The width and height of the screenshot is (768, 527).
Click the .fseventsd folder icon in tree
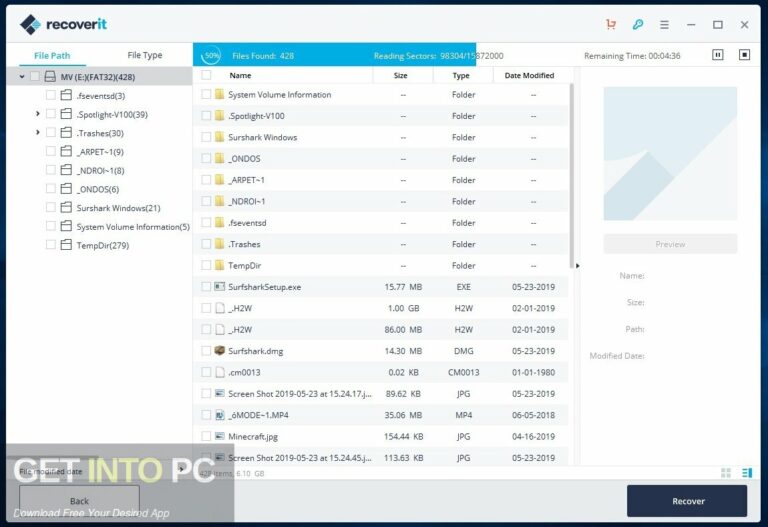pos(66,95)
